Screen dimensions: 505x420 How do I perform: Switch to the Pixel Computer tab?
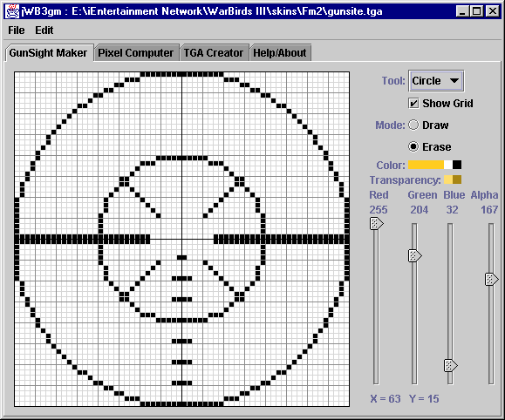coord(135,53)
